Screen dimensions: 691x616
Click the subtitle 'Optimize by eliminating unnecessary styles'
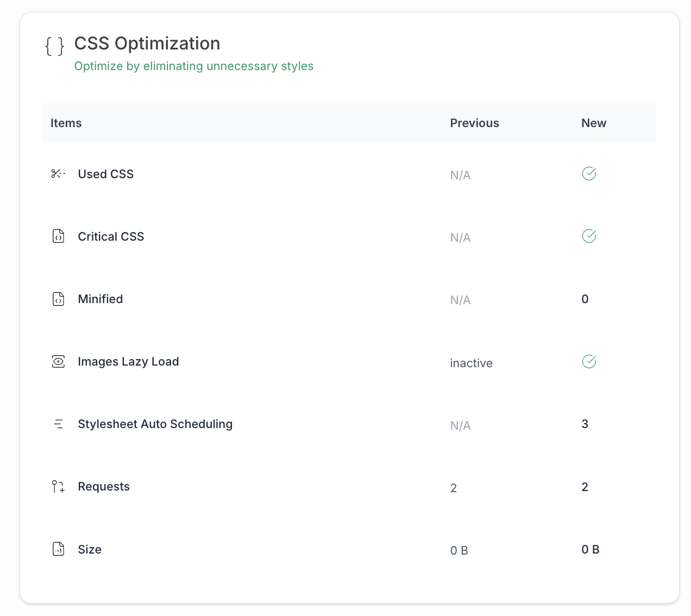pyautogui.click(x=194, y=66)
